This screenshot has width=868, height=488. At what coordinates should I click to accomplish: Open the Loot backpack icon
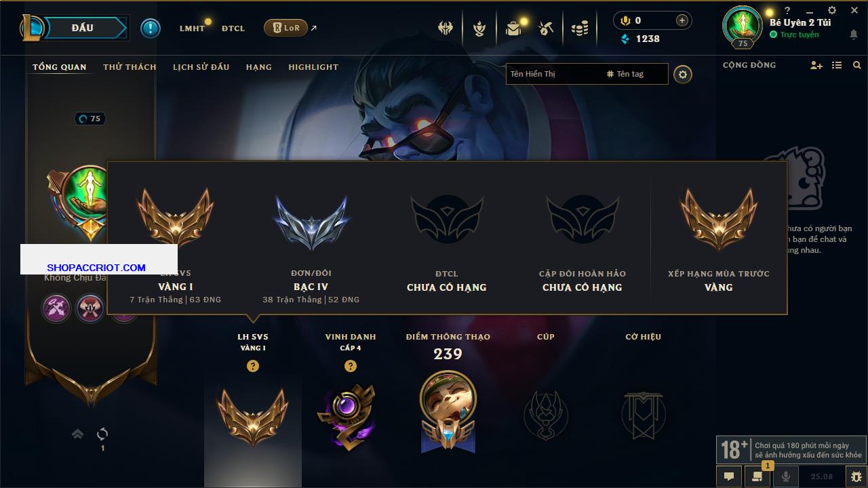pyautogui.click(x=513, y=28)
